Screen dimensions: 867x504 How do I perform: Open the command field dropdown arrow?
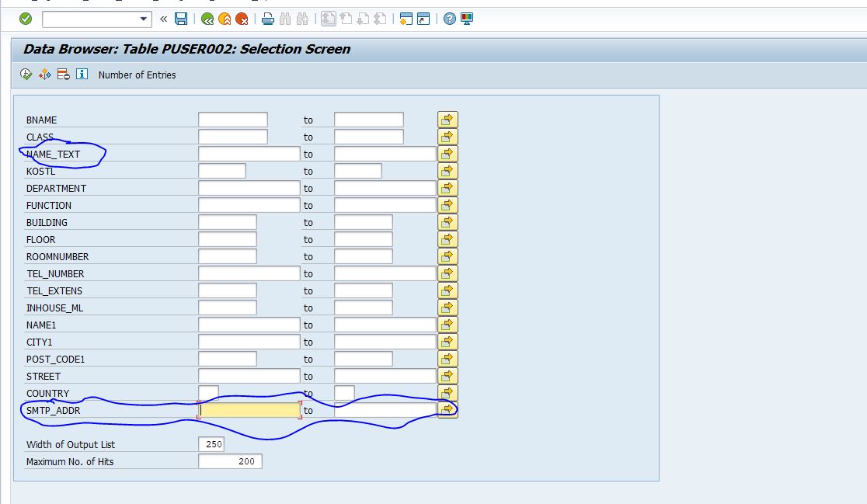[x=144, y=19]
